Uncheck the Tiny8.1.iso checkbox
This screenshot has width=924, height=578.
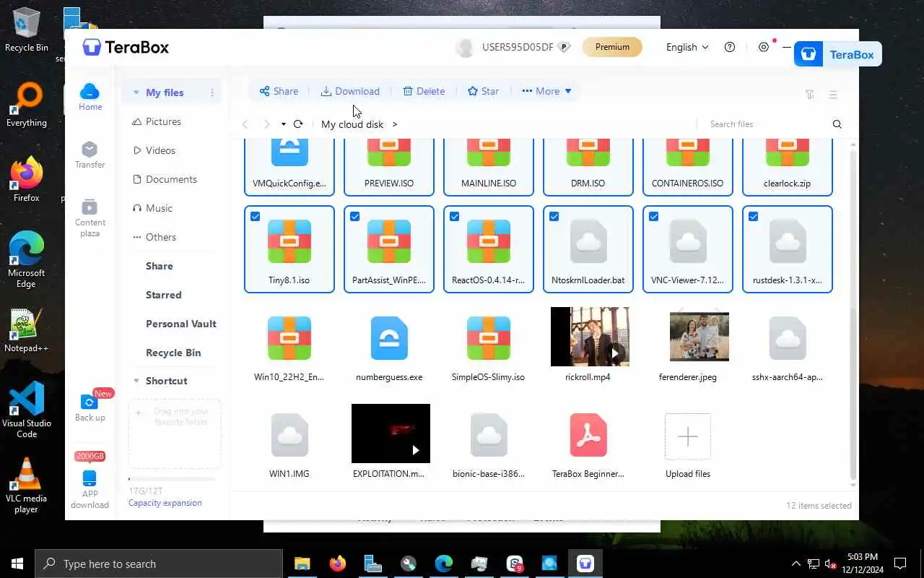[255, 217]
